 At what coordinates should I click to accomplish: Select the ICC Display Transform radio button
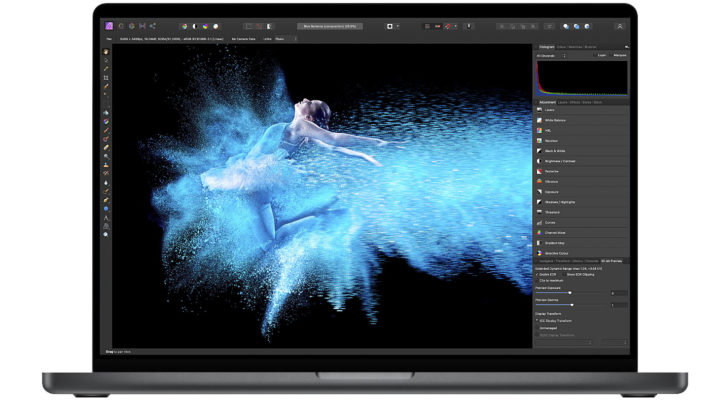pyautogui.click(x=537, y=321)
